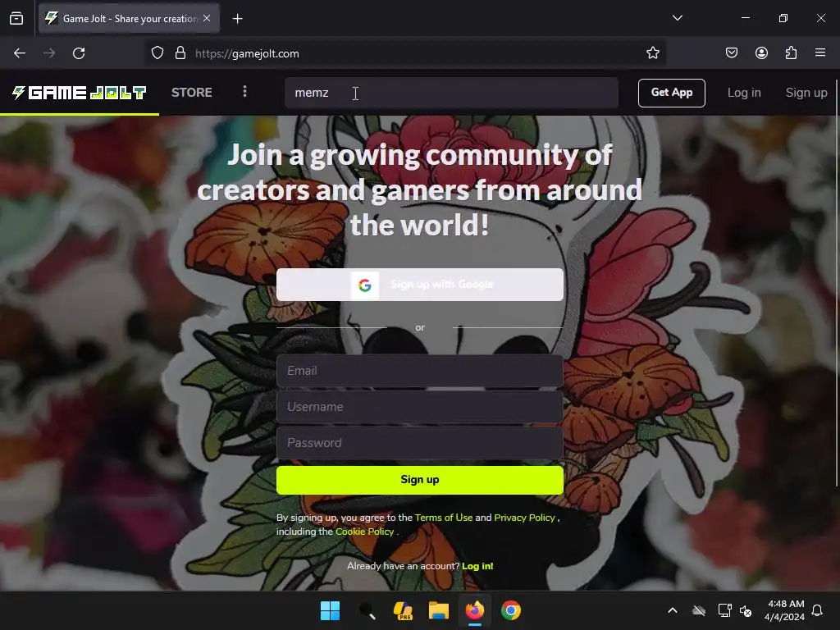Launch Google Chrome from the taskbar
The height and width of the screenshot is (630, 840).
tap(511, 610)
